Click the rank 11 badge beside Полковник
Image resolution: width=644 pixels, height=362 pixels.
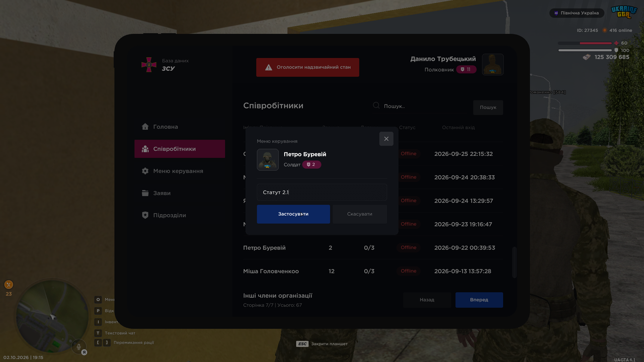pos(466,69)
